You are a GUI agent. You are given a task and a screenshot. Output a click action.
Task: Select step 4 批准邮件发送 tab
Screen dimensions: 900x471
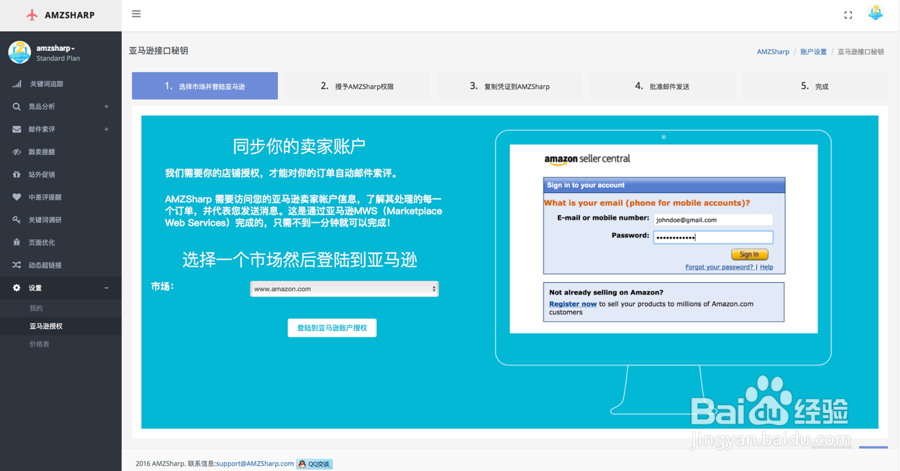click(x=662, y=86)
